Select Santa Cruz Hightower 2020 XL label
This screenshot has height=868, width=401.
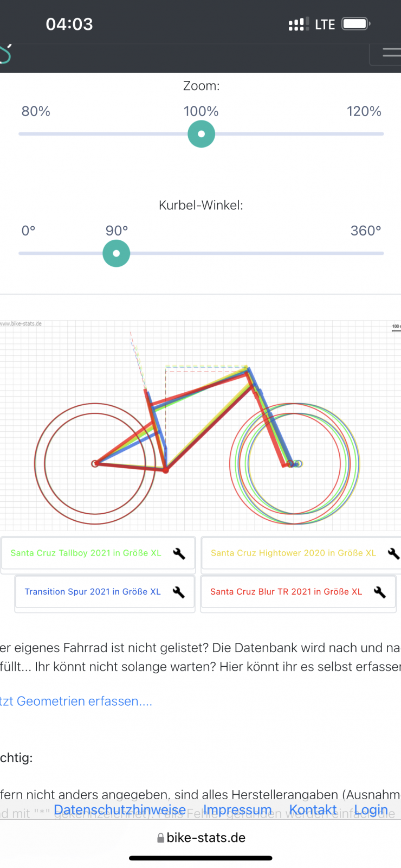[293, 553]
